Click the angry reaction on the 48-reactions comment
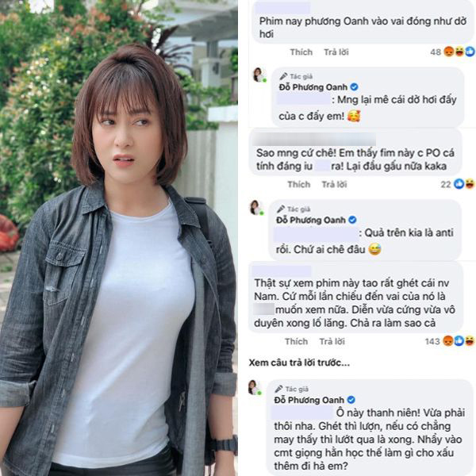Viewport: 476px width, 476px height. pos(449,52)
